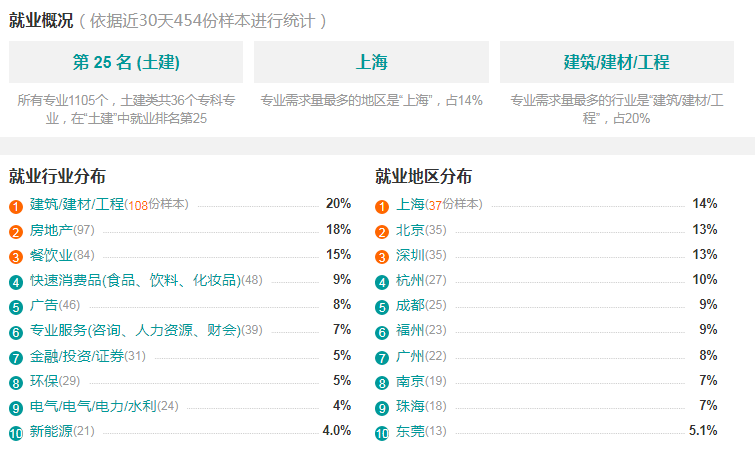755x450 pixels.
Task: Click the green number 7 badge beside 广州
Action: coord(382,358)
